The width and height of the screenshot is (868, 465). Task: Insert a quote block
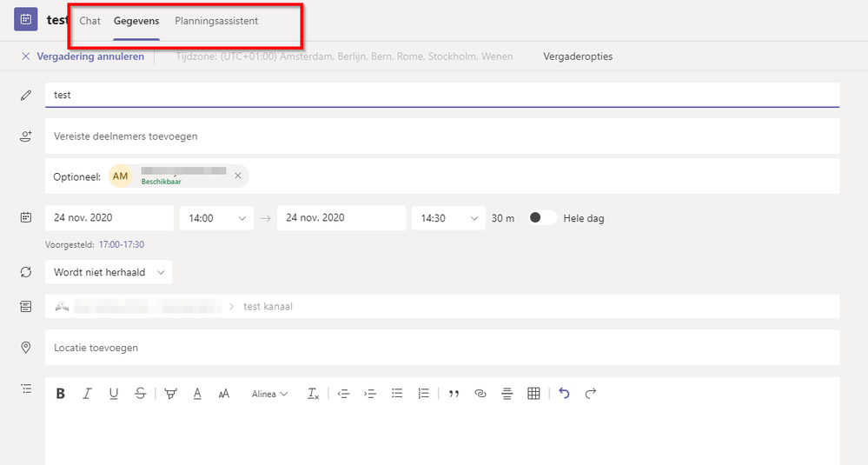(x=454, y=394)
